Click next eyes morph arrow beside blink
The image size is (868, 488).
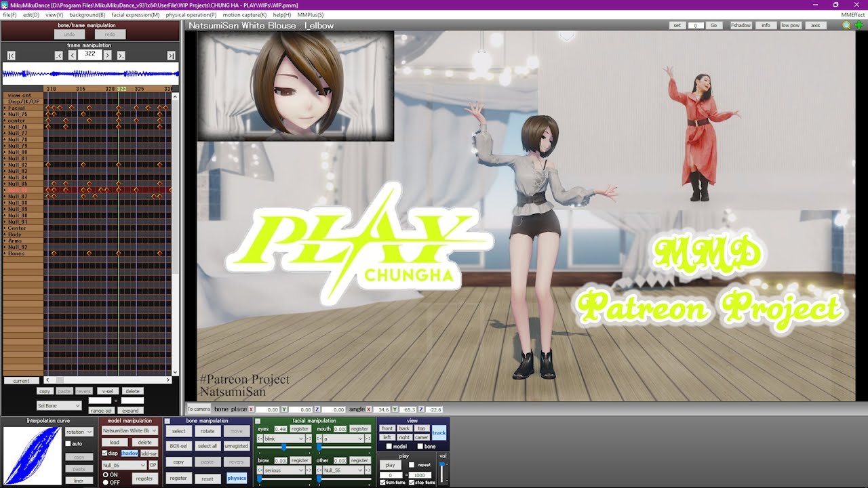point(309,439)
